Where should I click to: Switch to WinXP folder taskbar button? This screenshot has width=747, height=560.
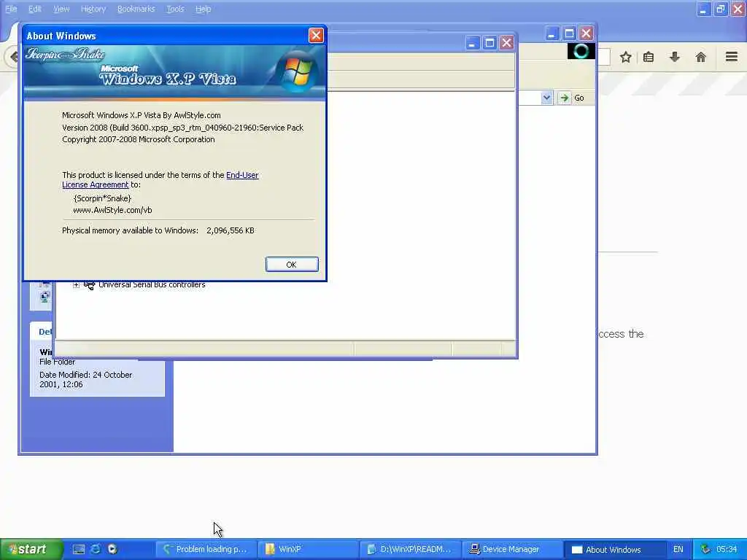308,549
